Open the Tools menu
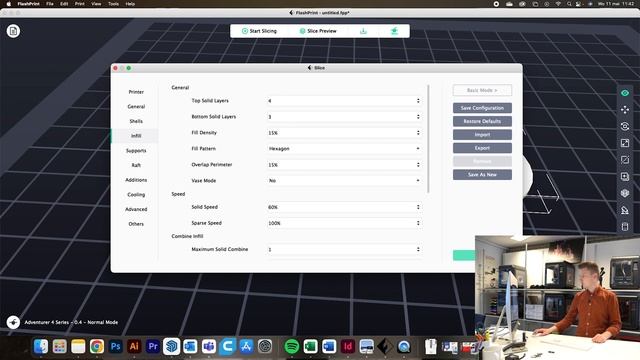640x360 pixels. point(113,4)
